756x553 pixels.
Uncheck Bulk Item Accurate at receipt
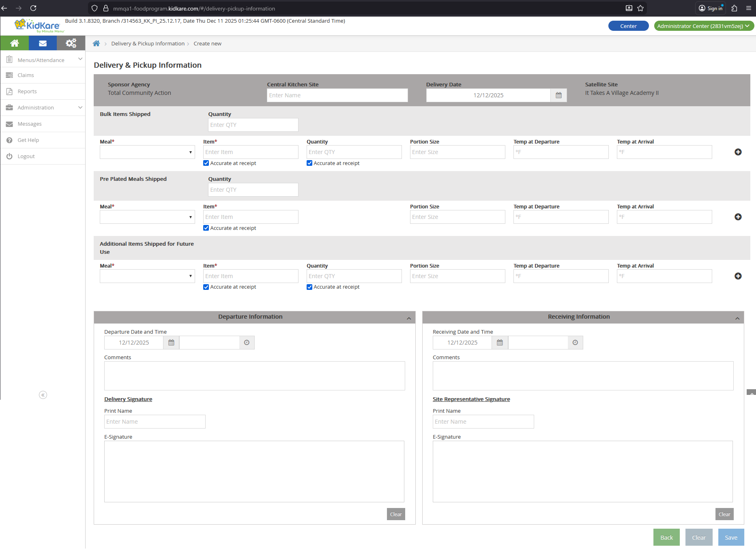206,163
